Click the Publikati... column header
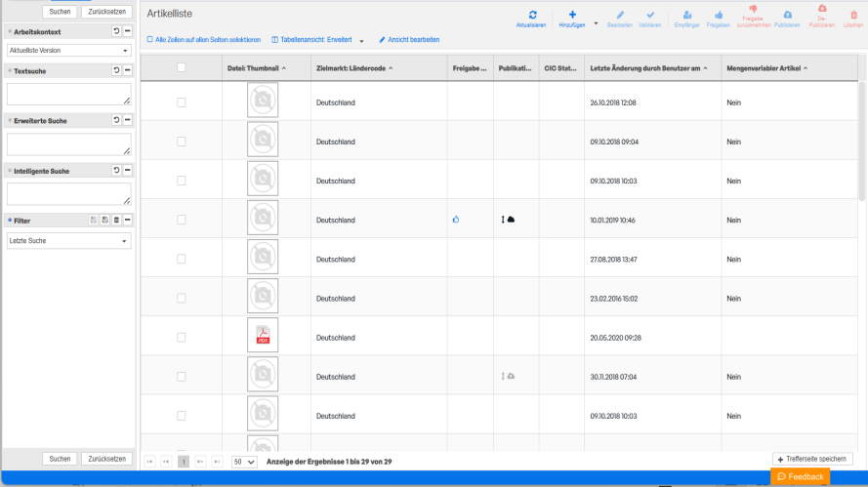This screenshot has width=868, height=487. 515,68
